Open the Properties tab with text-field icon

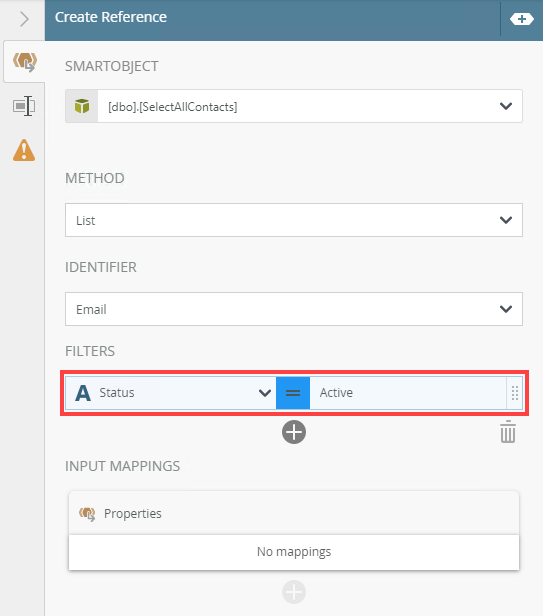[x=24, y=106]
